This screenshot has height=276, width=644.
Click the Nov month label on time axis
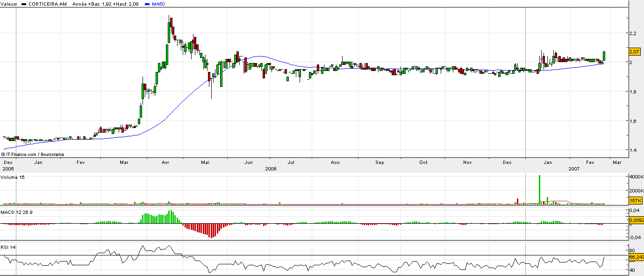pos(467,163)
